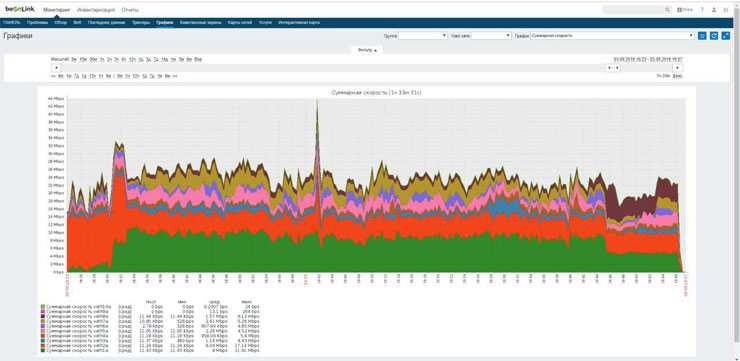Open Карты сетей submenu tab

click(x=240, y=22)
